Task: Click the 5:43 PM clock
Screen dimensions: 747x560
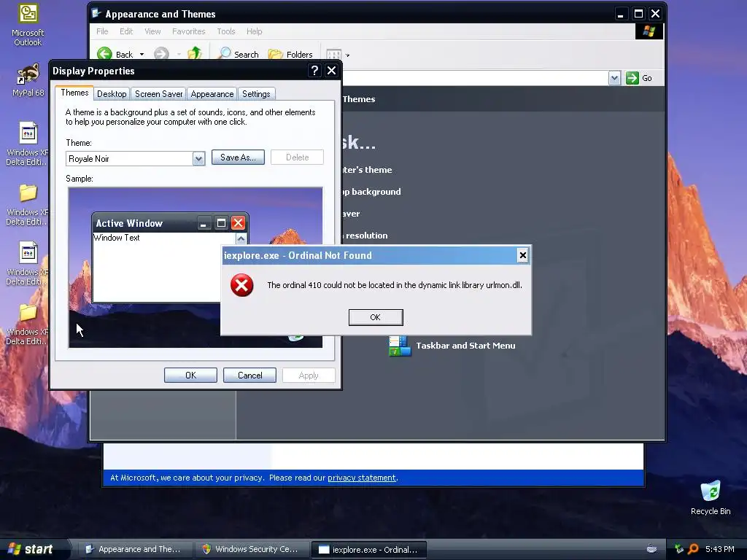Action: [x=719, y=549]
